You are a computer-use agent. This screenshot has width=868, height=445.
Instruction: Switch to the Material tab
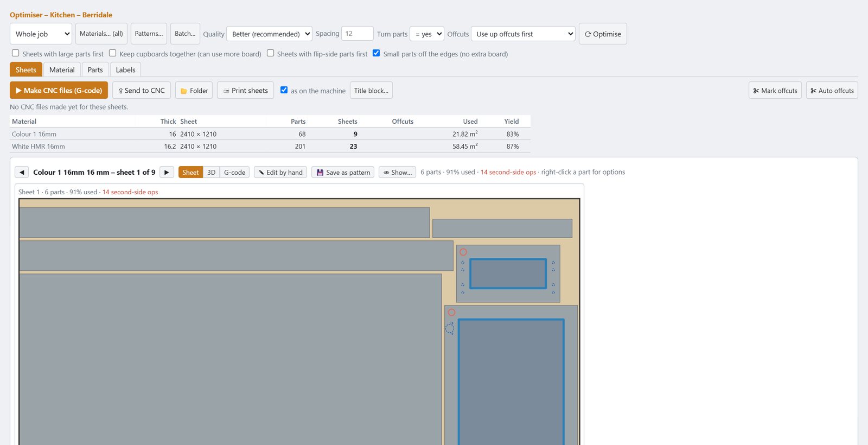click(x=62, y=69)
